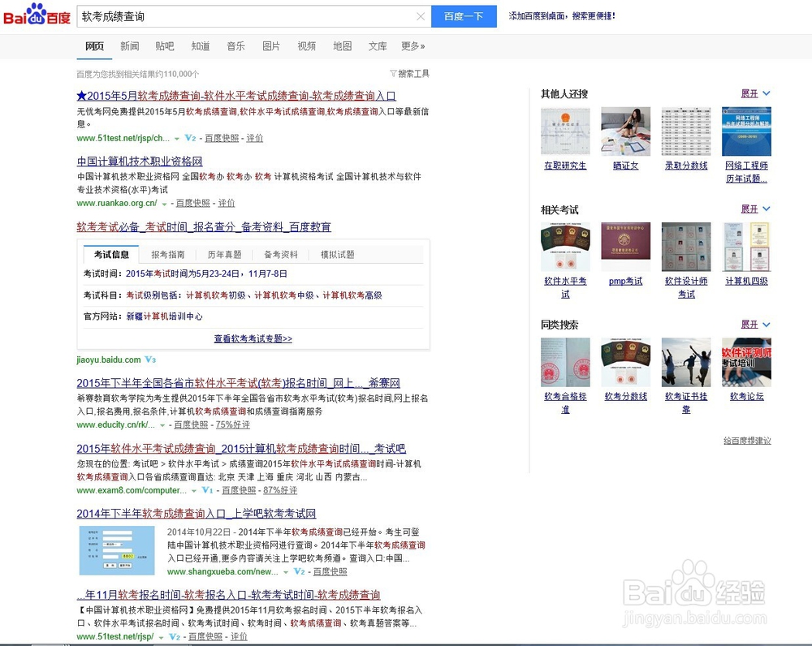
Task: Switch to the 贴吧 tab
Action: (165, 46)
